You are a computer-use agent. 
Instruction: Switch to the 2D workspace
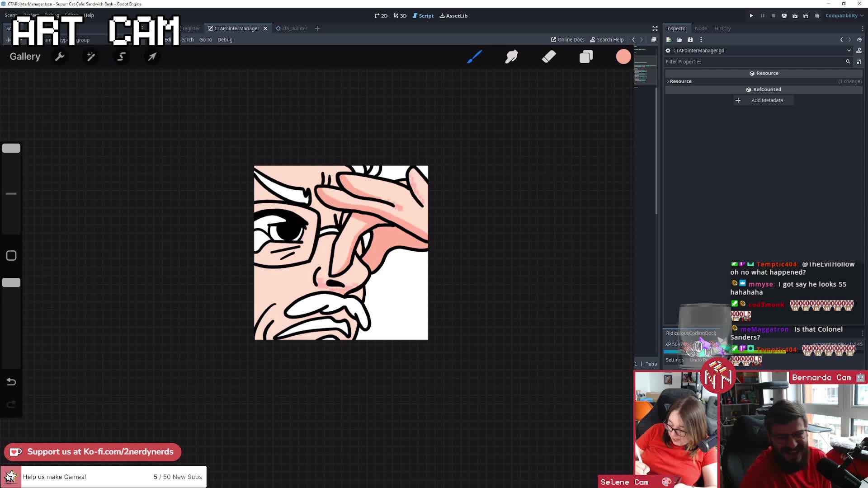pyautogui.click(x=381, y=16)
